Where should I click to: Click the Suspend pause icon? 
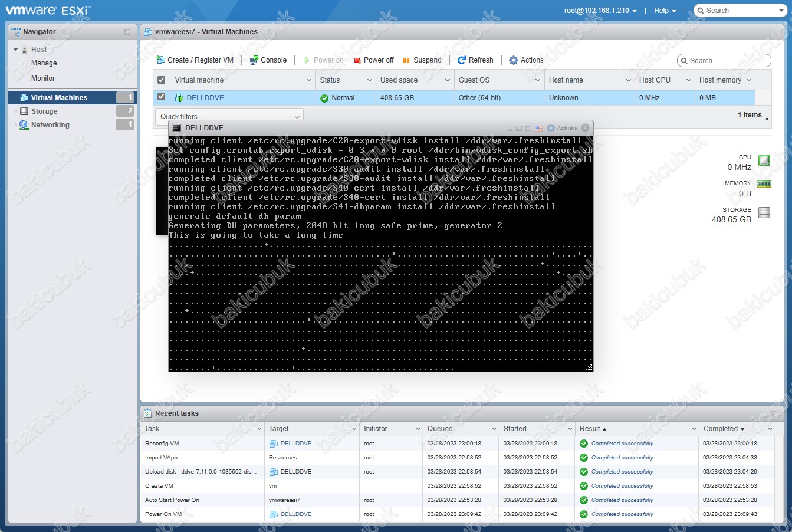406,60
